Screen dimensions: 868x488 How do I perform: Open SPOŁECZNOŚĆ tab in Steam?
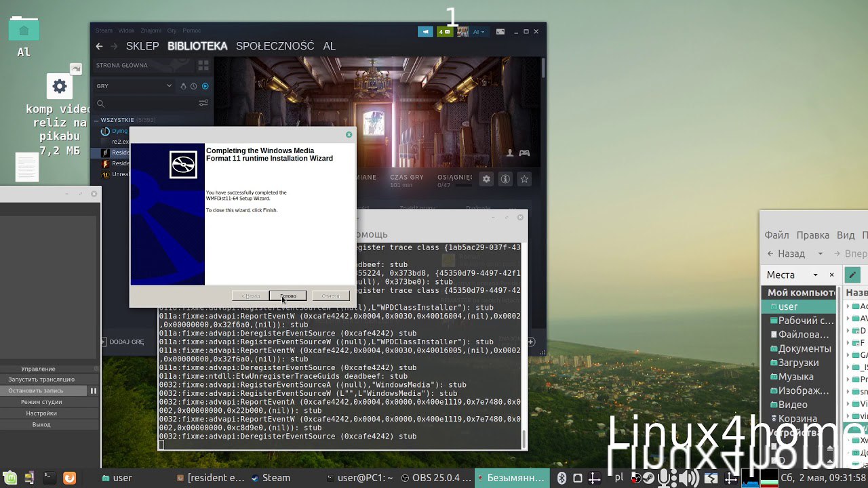(x=275, y=46)
